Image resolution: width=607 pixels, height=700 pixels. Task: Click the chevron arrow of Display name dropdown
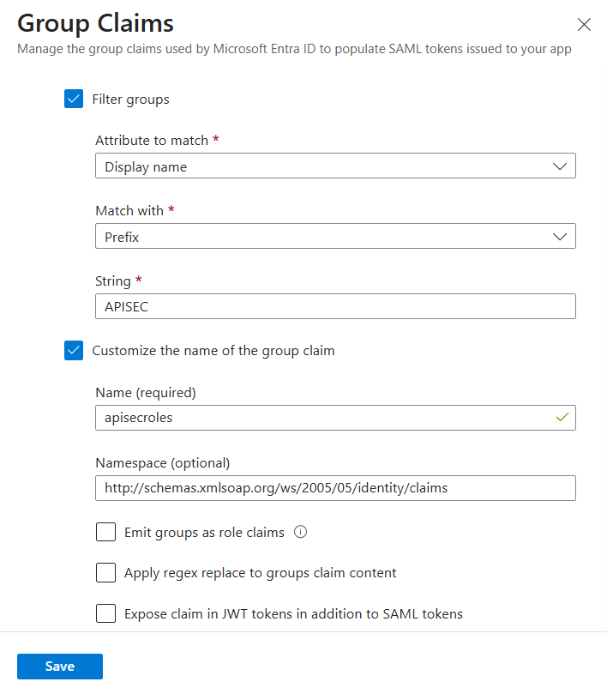coord(560,166)
